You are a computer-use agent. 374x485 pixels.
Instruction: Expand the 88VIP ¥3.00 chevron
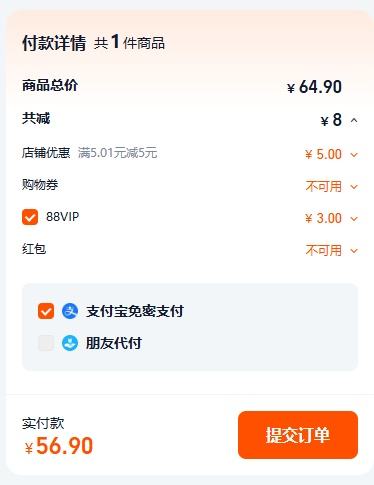pos(354,219)
